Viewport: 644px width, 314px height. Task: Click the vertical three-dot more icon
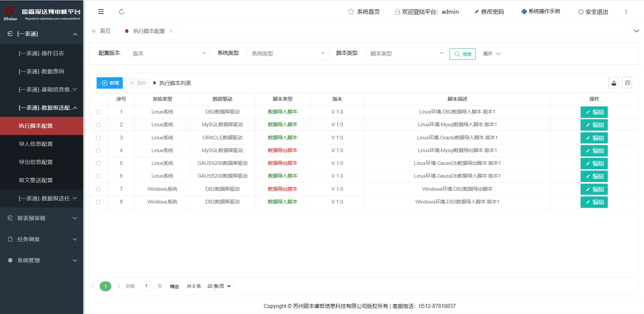click(626, 12)
